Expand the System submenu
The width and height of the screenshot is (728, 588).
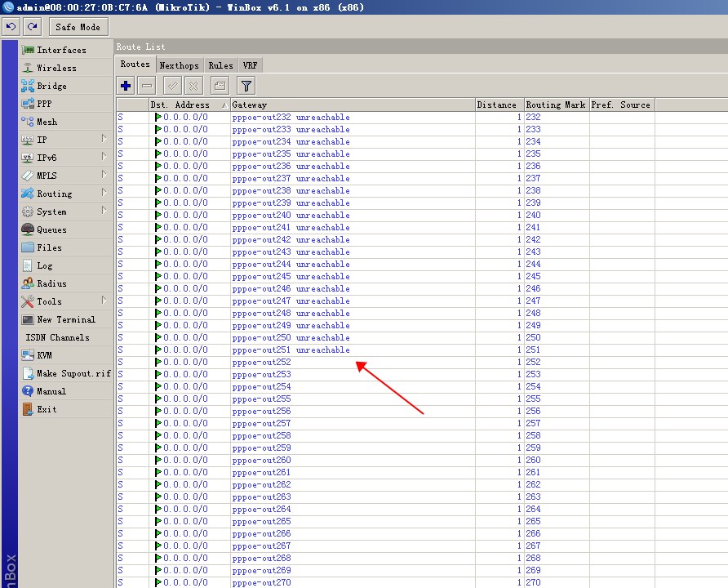(x=51, y=212)
